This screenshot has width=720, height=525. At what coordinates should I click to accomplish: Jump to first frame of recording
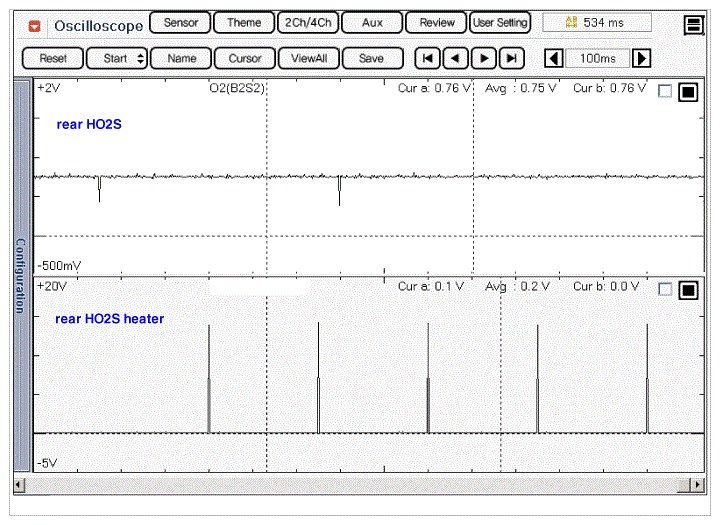(x=427, y=58)
